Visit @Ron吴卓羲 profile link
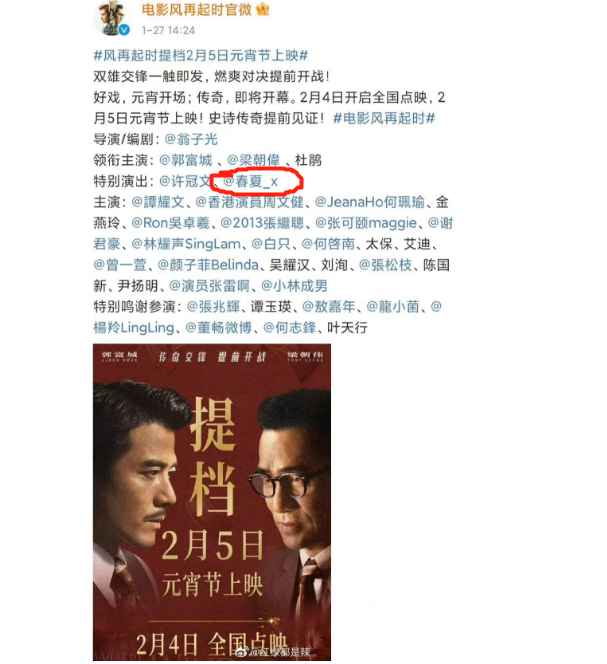Viewport: 607px width, 664px height. point(170,223)
